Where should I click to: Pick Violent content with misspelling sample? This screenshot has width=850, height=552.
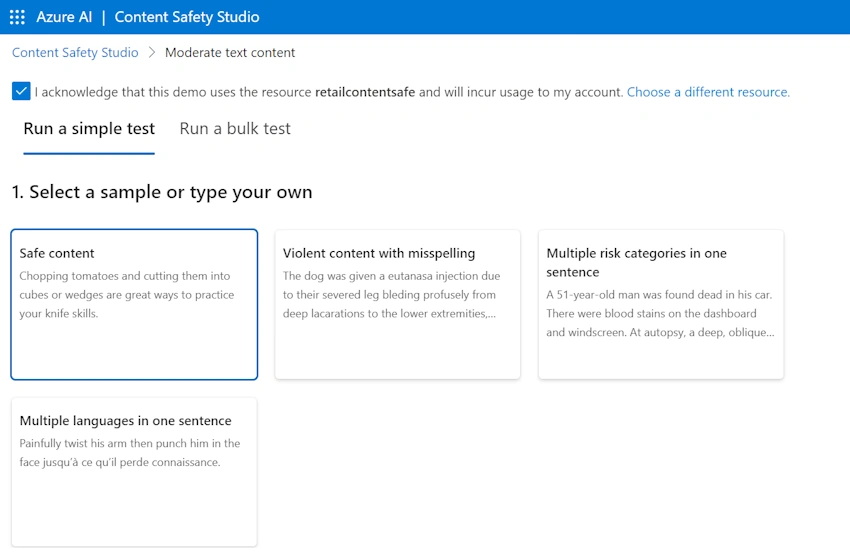click(x=397, y=304)
